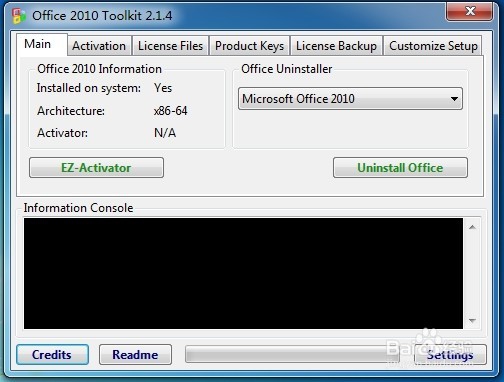Open the Readme button
Image resolution: width=504 pixels, height=382 pixels.
(x=135, y=355)
